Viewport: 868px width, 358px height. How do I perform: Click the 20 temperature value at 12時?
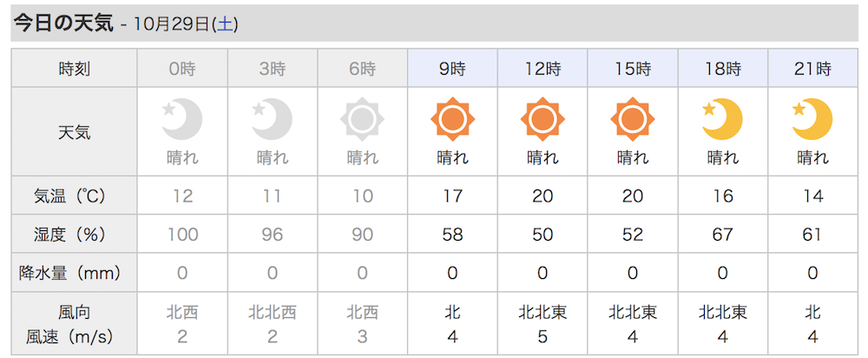click(542, 196)
